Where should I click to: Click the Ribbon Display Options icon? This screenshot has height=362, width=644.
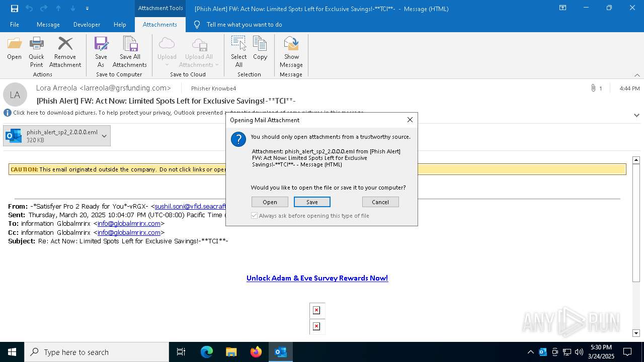[x=562, y=8]
